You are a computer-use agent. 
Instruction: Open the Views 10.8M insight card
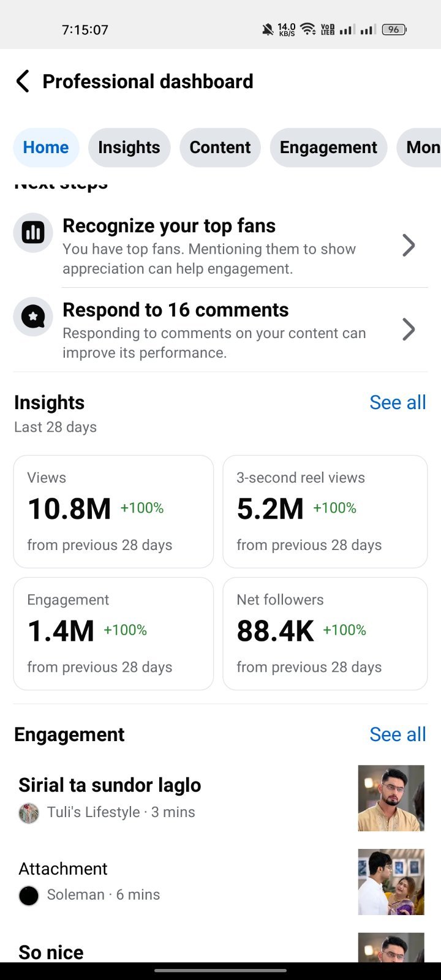click(113, 511)
